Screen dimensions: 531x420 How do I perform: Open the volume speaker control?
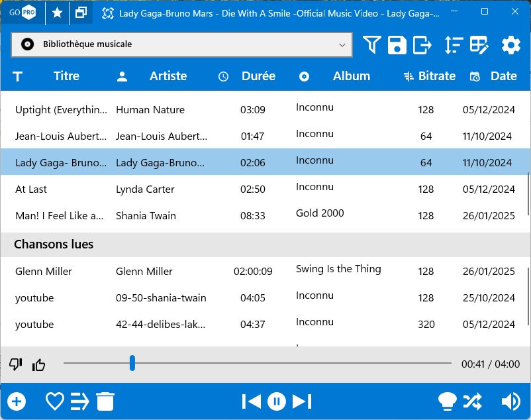tap(510, 401)
